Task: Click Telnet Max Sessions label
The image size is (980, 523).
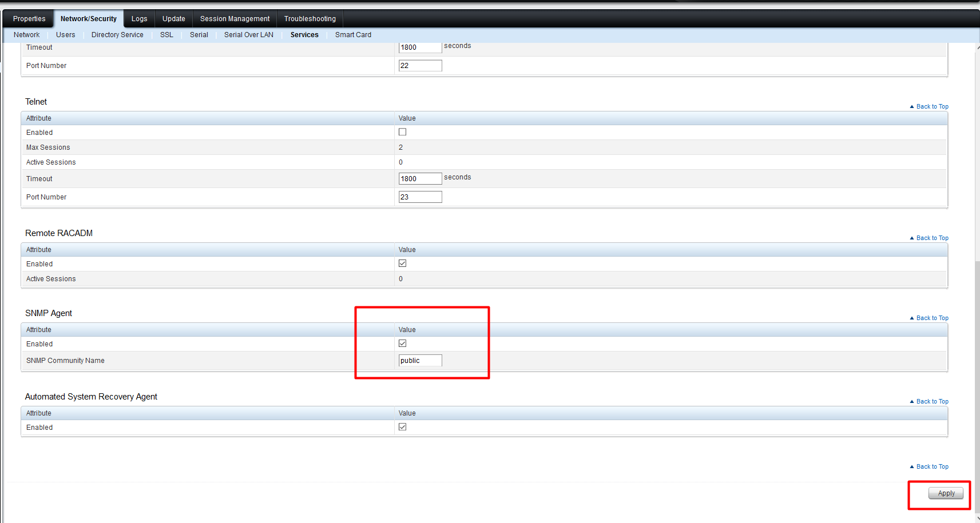Action: click(48, 147)
